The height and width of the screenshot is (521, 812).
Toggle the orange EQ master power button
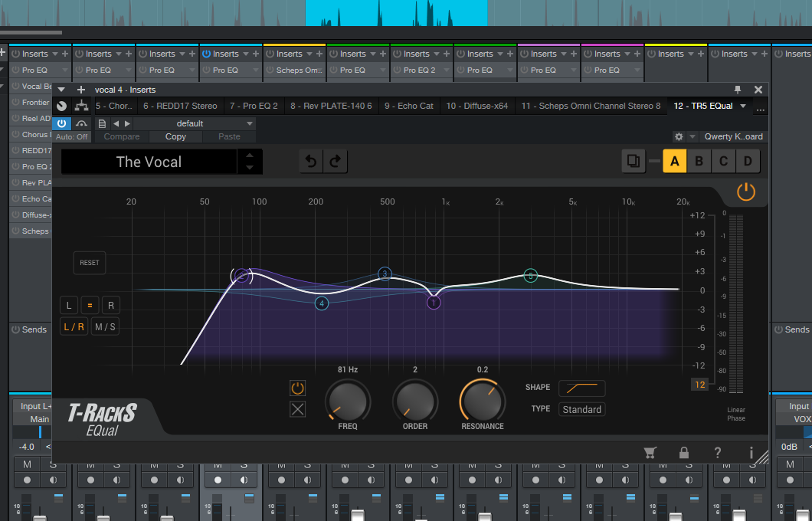tap(745, 192)
